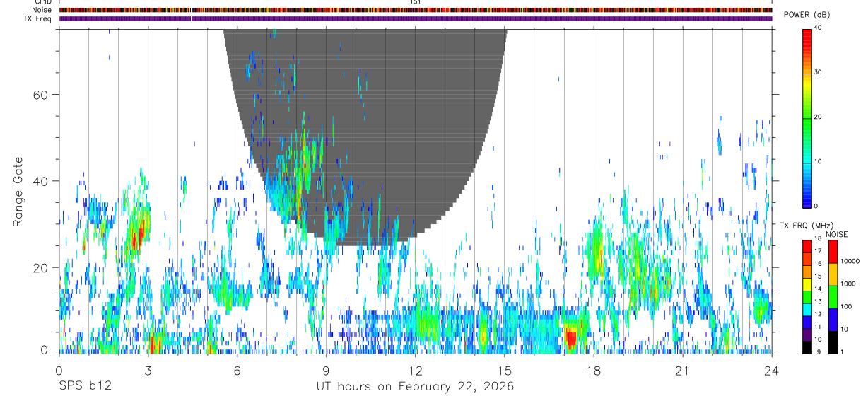
Task: Click the x-axis tick label 9
Action: click(327, 371)
